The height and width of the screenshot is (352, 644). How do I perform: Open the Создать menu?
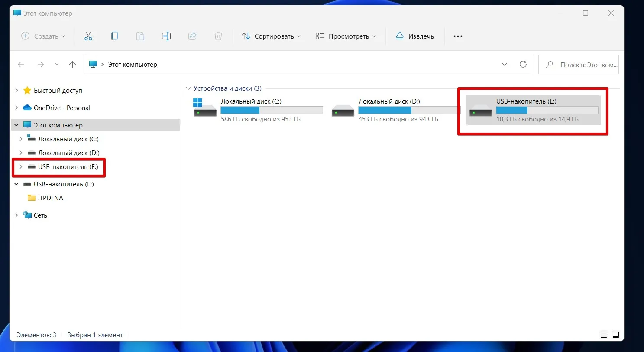(x=43, y=36)
